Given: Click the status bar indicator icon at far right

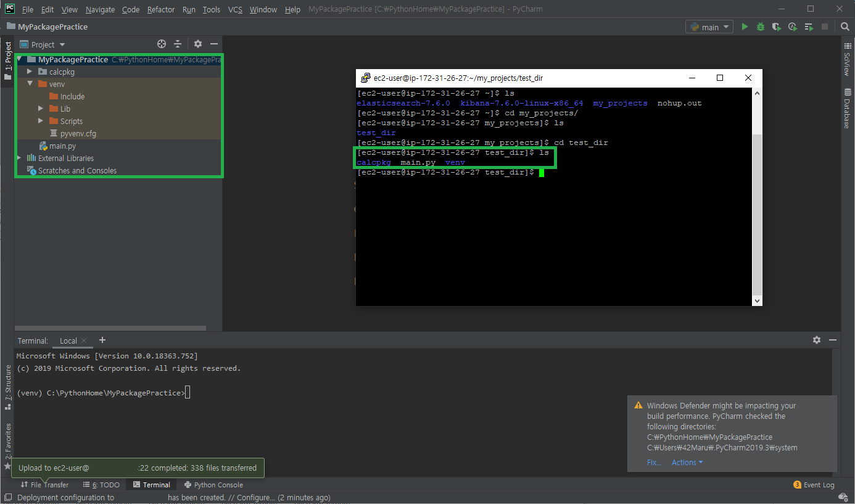Looking at the screenshot, I should [x=843, y=497].
